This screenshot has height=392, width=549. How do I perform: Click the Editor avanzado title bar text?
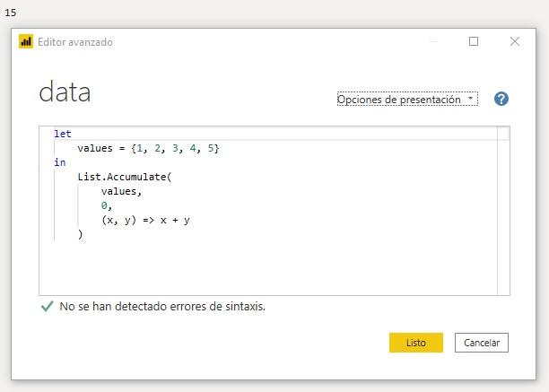pyautogui.click(x=75, y=42)
